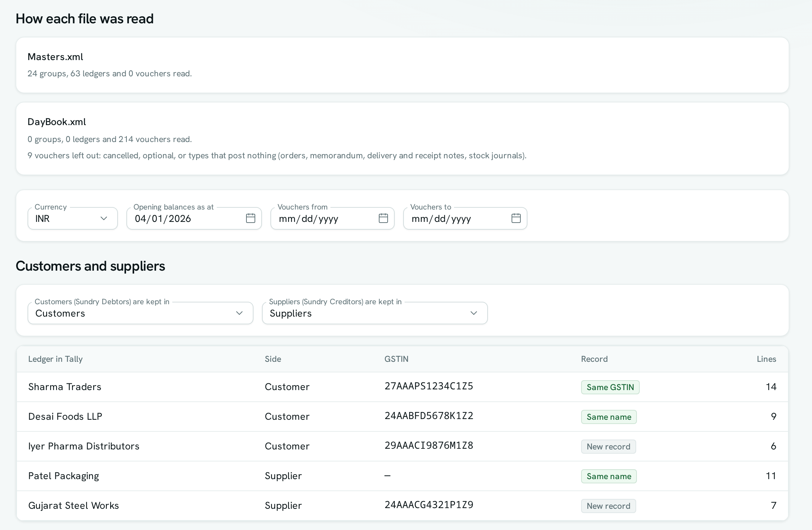This screenshot has height=530, width=812.
Task: Select the Gujarat Steel Works ledger
Action: 73,506
